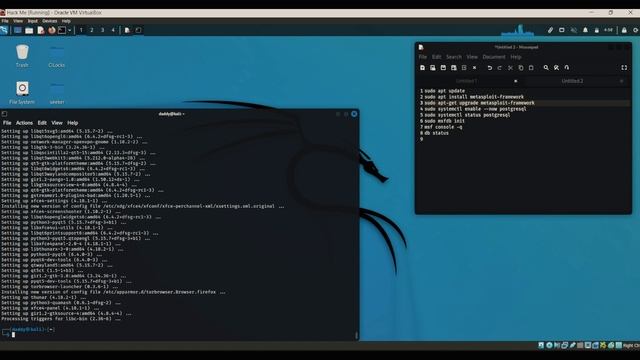Open Mousepad Document menu

click(x=494, y=57)
